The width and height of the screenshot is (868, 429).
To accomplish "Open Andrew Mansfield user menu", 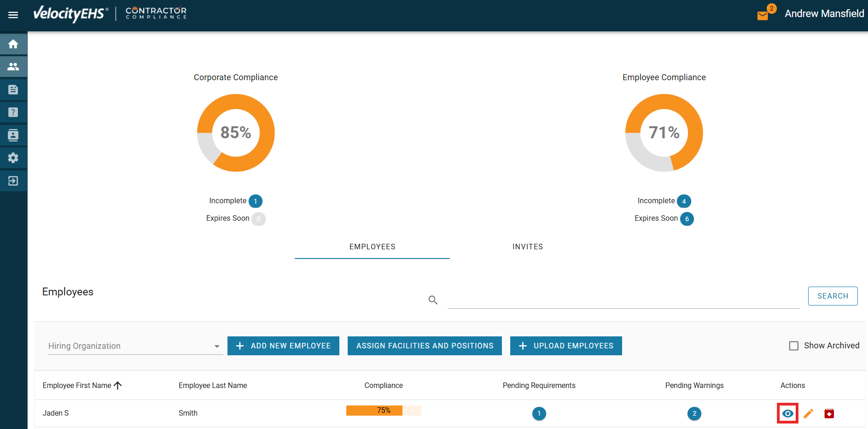I will [x=824, y=14].
